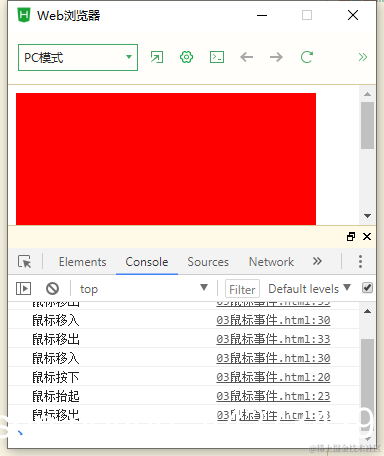Expand more toolbar options with green chevrons
This screenshot has width=384, height=456.
[363, 57]
